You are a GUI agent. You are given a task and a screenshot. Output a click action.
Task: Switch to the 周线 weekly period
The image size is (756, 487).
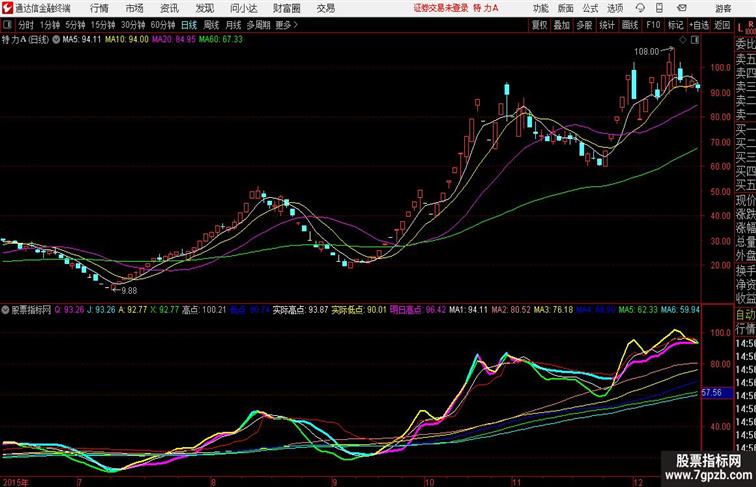(211, 25)
